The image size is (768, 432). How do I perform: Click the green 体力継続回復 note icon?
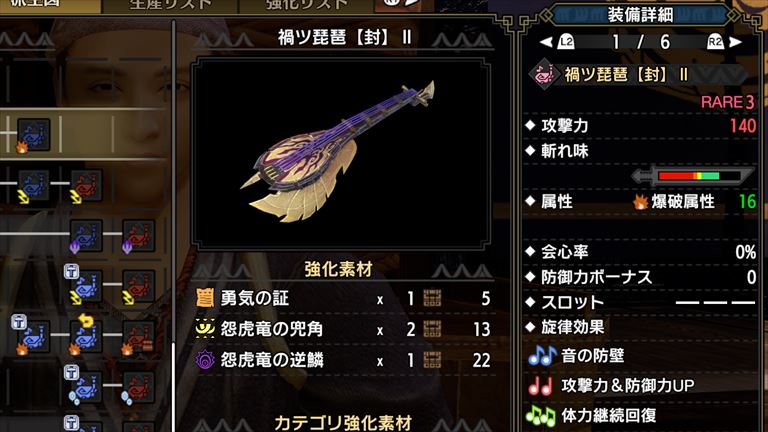(541, 416)
